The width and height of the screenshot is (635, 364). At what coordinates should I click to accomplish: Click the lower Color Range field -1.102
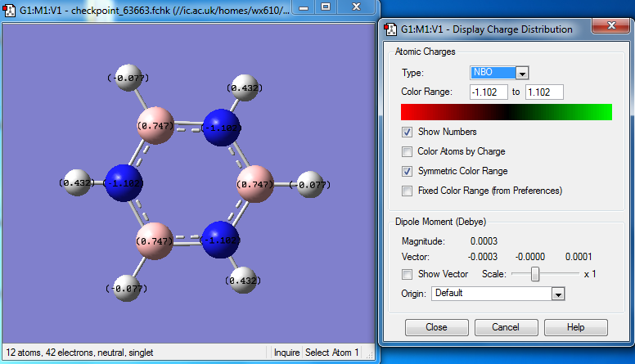pos(489,92)
